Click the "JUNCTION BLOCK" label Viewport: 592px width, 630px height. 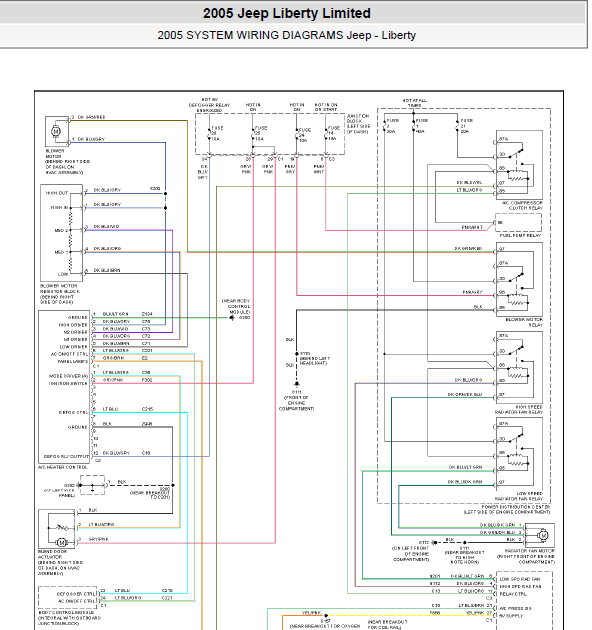tap(358, 124)
